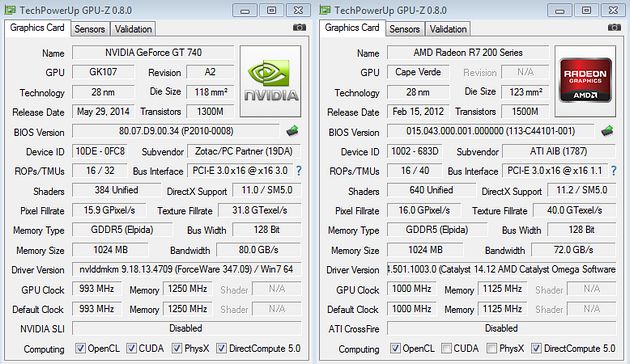Click the BIOS save chip icon for Radeon R7

(x=608, y=131)
